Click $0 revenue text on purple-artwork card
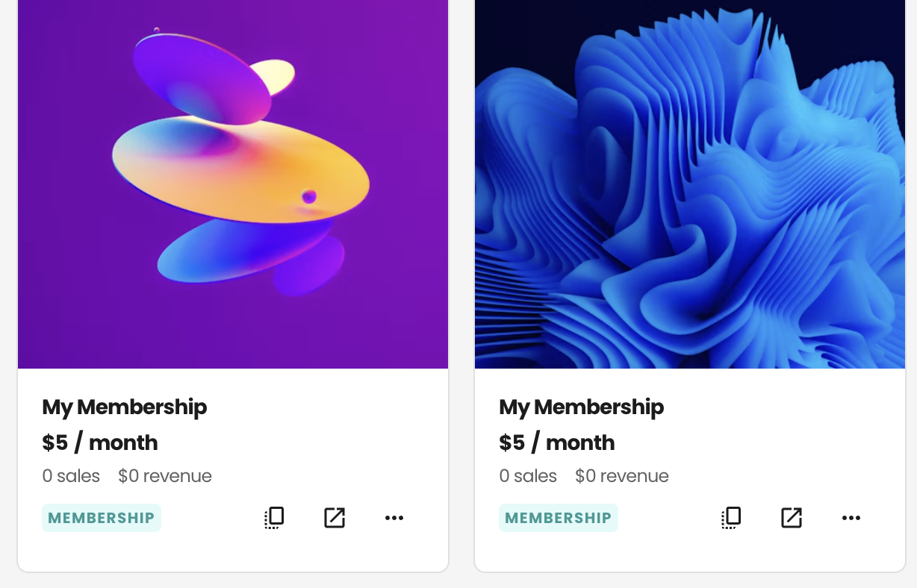This screenshot has height=588, width=917. coord(165,476)
